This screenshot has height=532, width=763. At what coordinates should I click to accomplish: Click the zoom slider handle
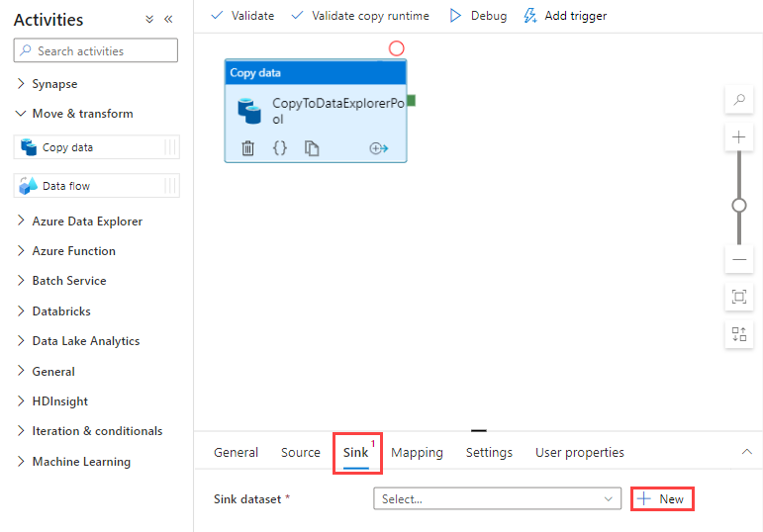click(x=739, y=206)
